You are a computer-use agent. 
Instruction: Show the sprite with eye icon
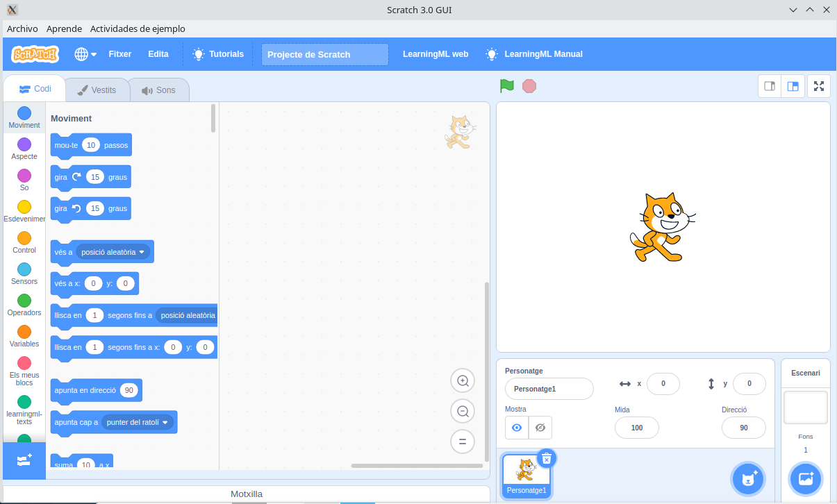pos(517,428)
